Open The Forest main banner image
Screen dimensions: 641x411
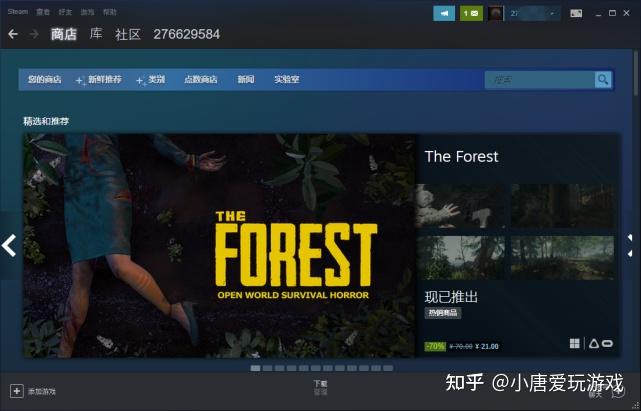coord(219,245)
